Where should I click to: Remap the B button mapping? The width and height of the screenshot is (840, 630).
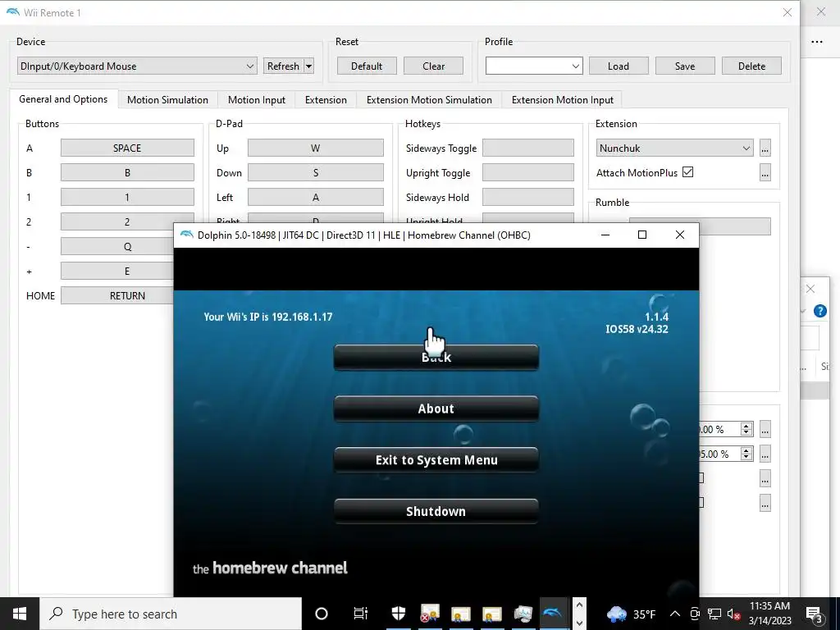tap(127, 172)
